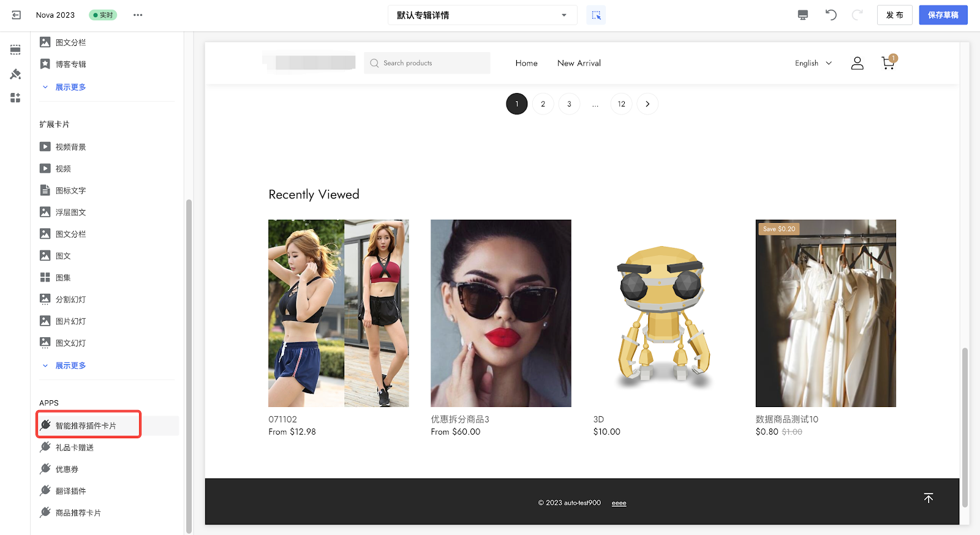Go to next page arrow in pagination
This screenshot has width=980, height=535.
[x=647, y=104]
